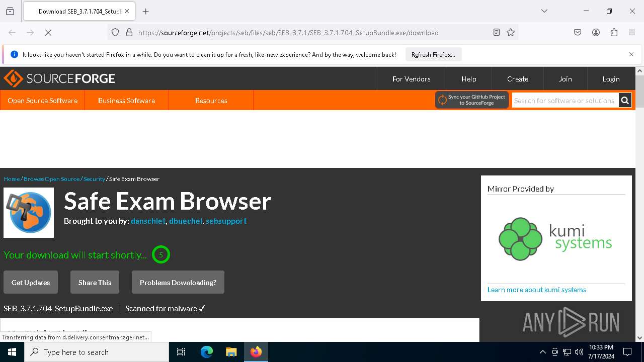This screenshot has width=644, height=362.
Task: Go back with browser back arrow
Action: click(12, 33)
